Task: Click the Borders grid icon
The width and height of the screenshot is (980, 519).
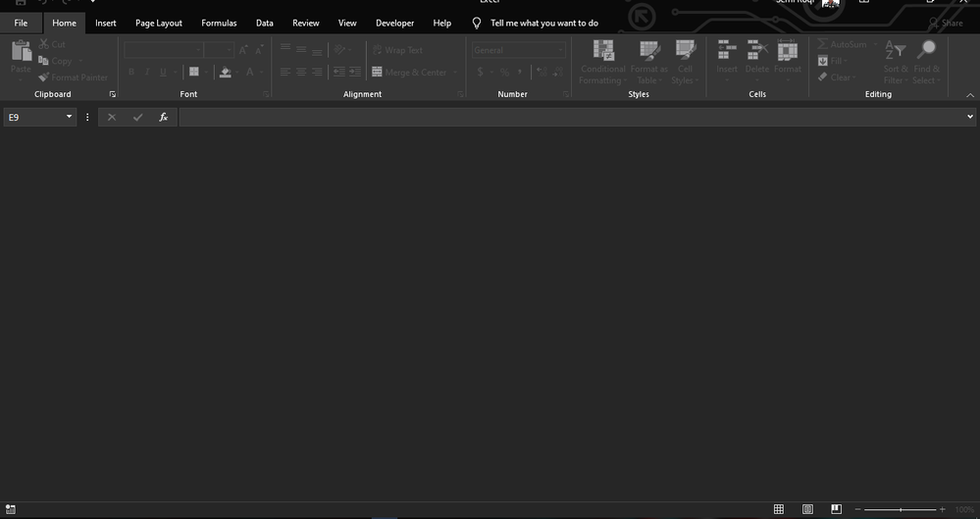Action: pos(194,72)
